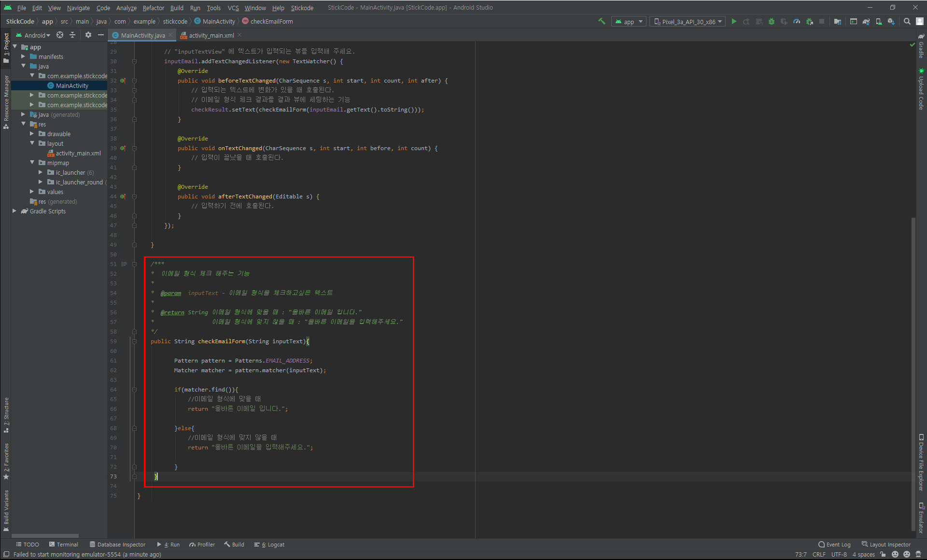Toggle the Structure tool window stripe
The height and width of the screenshot is (560, 927).
[x=6, y=415]
